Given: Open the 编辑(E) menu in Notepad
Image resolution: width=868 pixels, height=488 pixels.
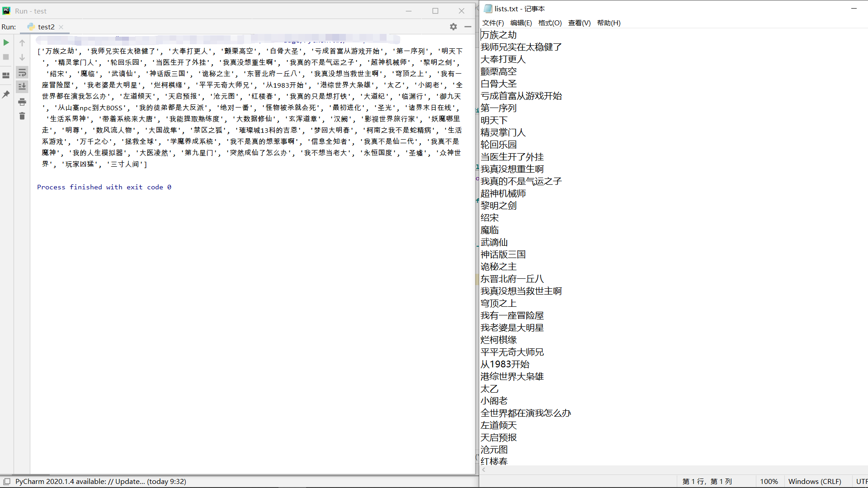Looking at the screenshot, I should 521,23.
